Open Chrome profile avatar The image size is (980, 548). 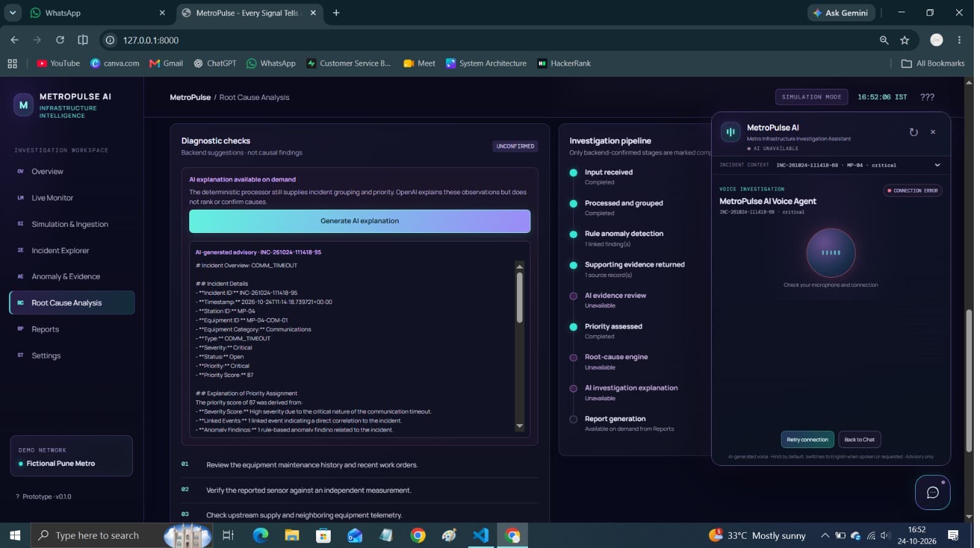[937, 40]
